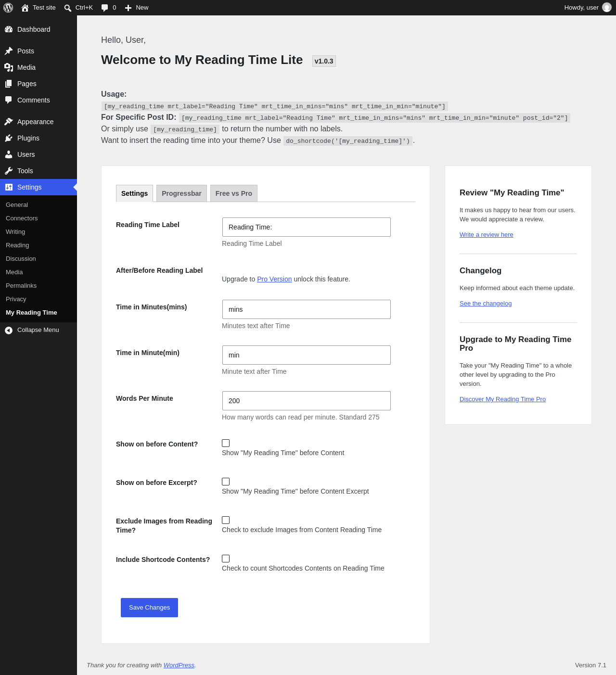
Task: Open Writing settings submenu
Action: [x=15, y=232]
